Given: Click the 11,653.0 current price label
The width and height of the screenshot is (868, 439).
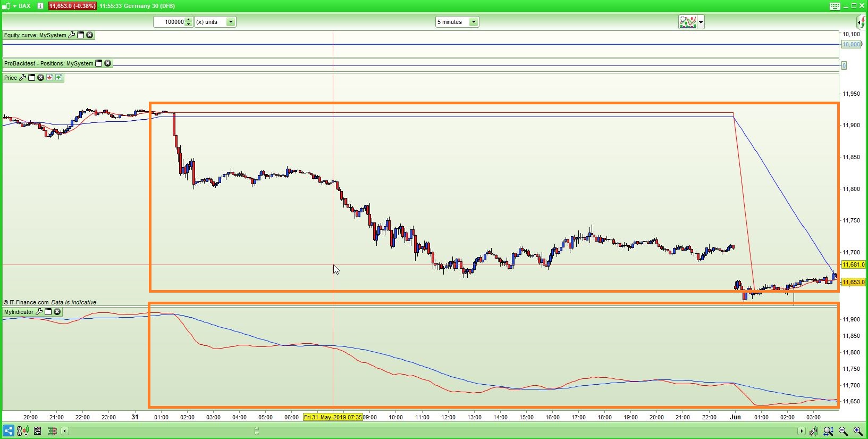Looking at the screenshot, I should [854, 282].
